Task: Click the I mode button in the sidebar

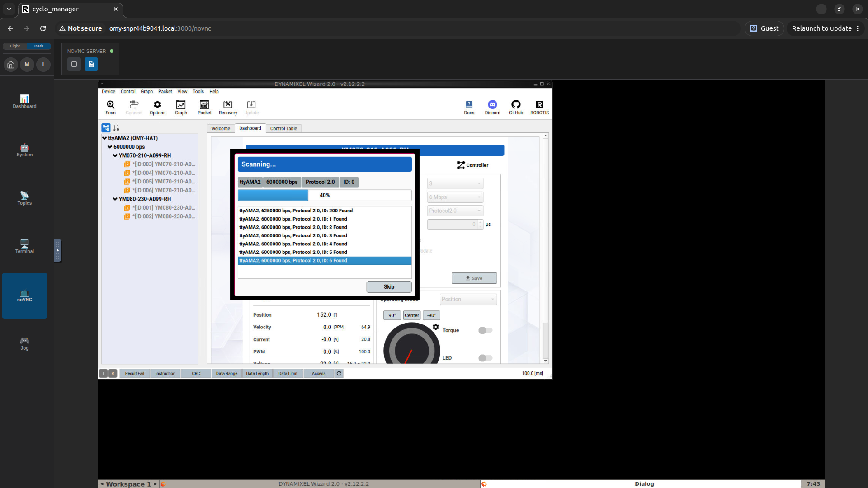Action: pos(43,65)
